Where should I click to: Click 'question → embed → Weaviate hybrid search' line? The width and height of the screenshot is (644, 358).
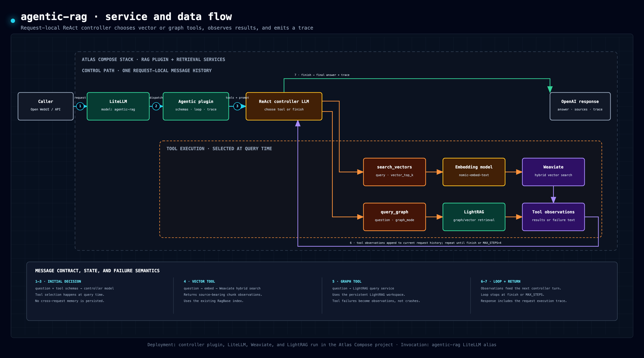tap(222, 288)
